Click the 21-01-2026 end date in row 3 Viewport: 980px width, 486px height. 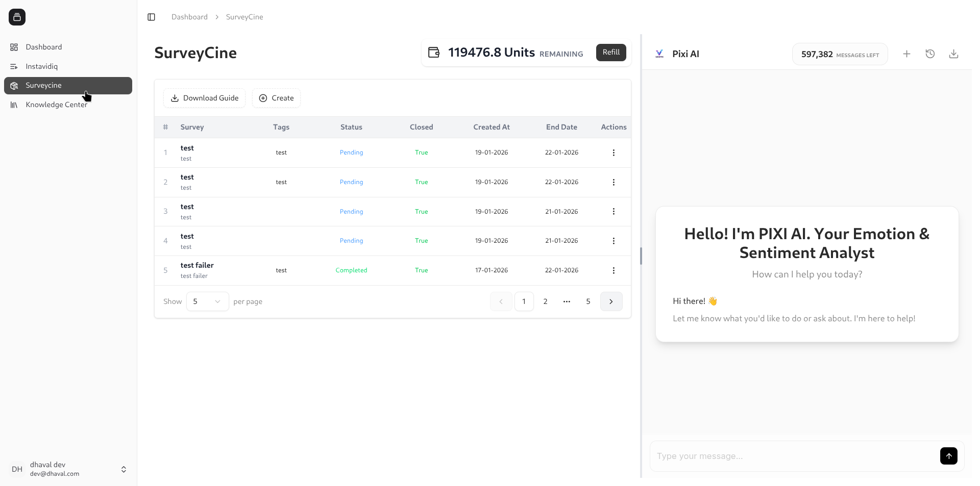561,212
